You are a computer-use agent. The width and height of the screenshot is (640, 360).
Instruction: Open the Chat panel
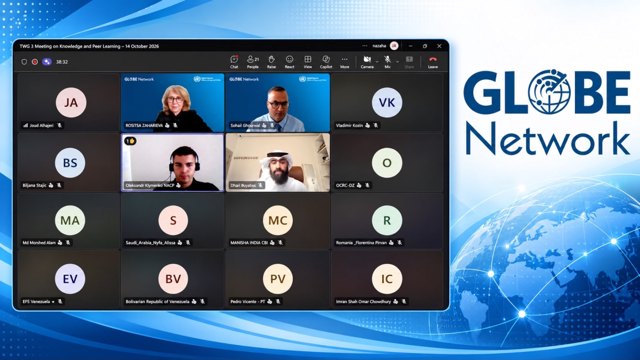pyautogui.click(x=234, y=62)
